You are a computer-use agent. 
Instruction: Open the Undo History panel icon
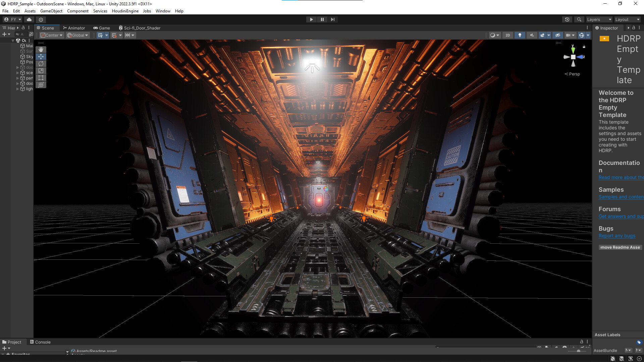[567, 19]
